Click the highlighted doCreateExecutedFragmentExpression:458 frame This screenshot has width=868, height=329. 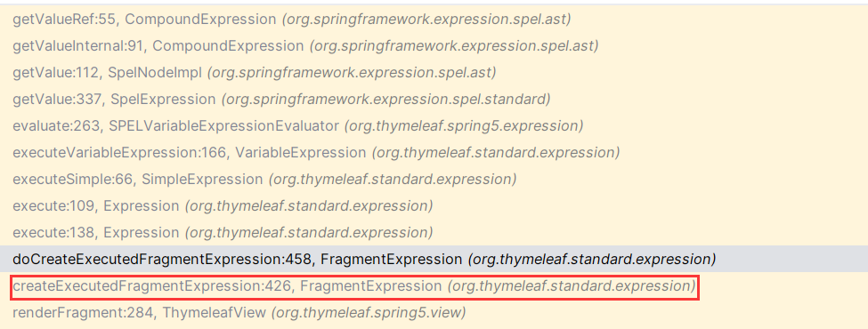434,259
